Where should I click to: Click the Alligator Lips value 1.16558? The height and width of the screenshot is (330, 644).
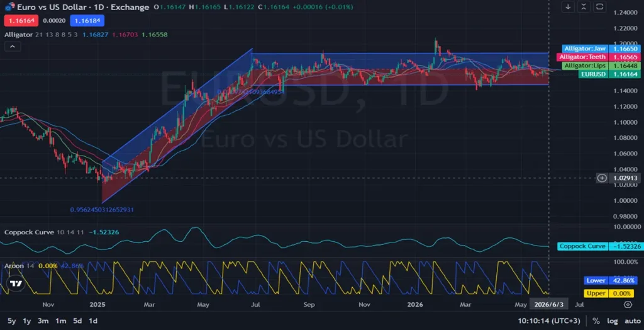click(155, 35)
